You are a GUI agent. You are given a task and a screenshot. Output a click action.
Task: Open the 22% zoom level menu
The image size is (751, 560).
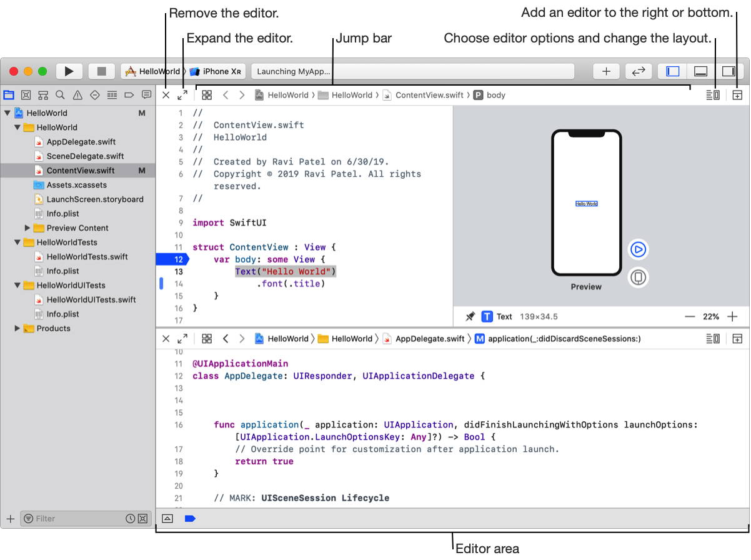711,317
